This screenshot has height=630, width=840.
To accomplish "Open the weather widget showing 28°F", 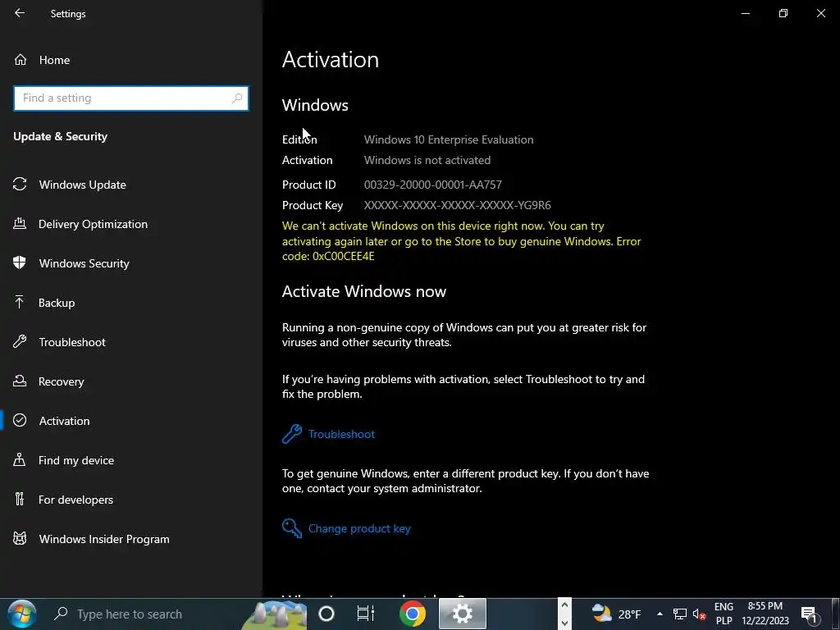I will [616, 614].
